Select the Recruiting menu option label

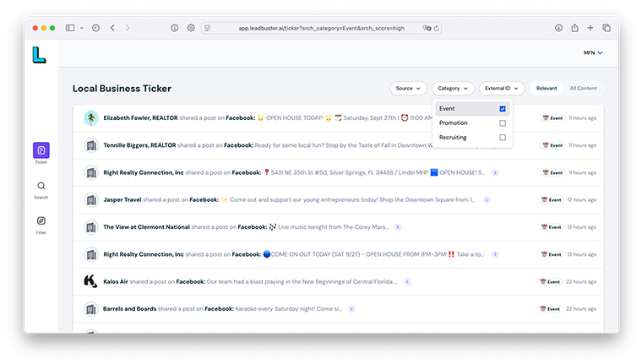point(453,138)
